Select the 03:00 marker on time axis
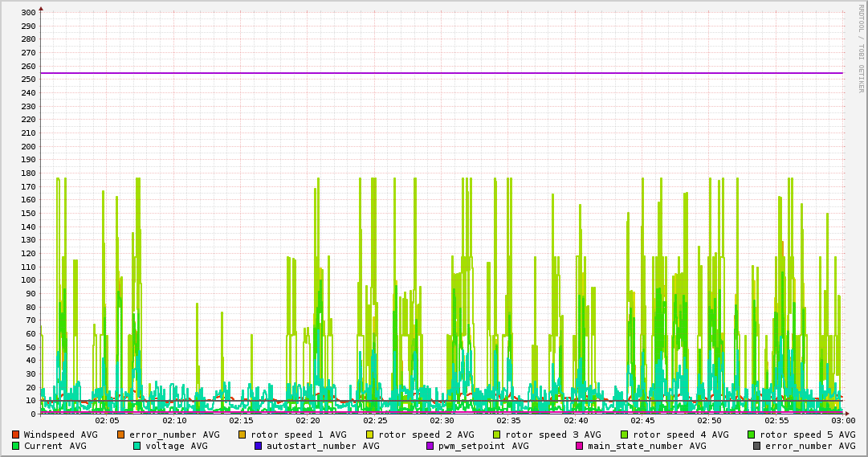Screen dimensions: 868x457 [842, 420]
